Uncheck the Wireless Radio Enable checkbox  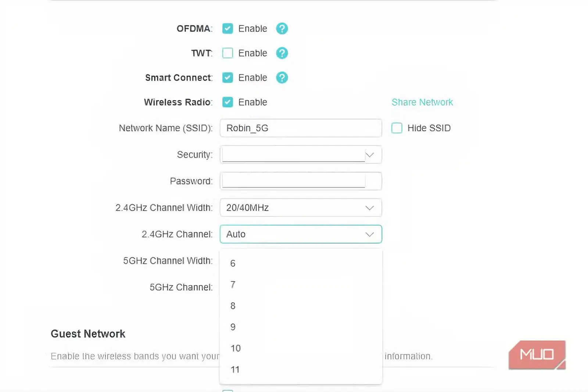227,102
